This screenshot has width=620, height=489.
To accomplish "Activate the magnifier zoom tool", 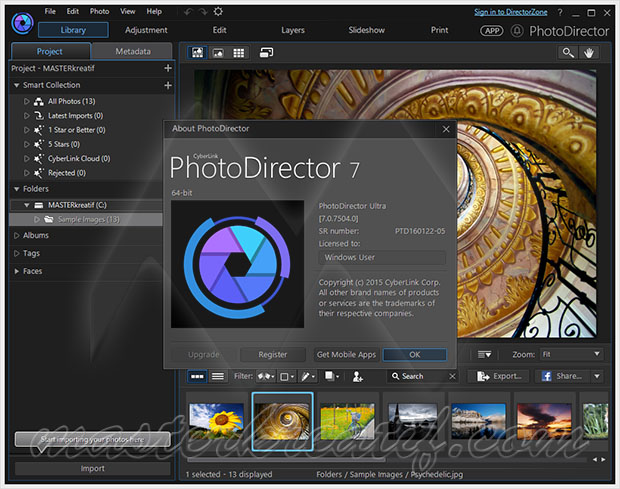I will point(568,52).
